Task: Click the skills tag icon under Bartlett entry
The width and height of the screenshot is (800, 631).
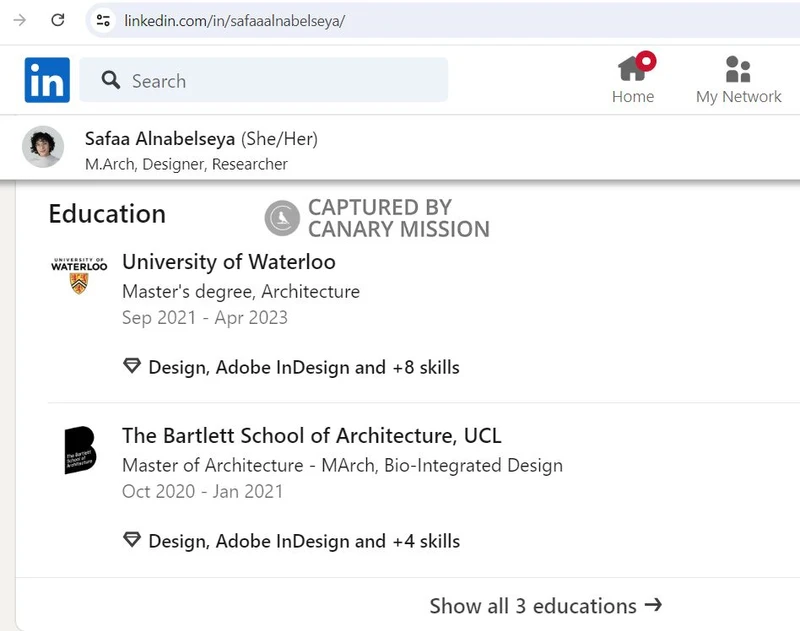Action: [131, 541]
